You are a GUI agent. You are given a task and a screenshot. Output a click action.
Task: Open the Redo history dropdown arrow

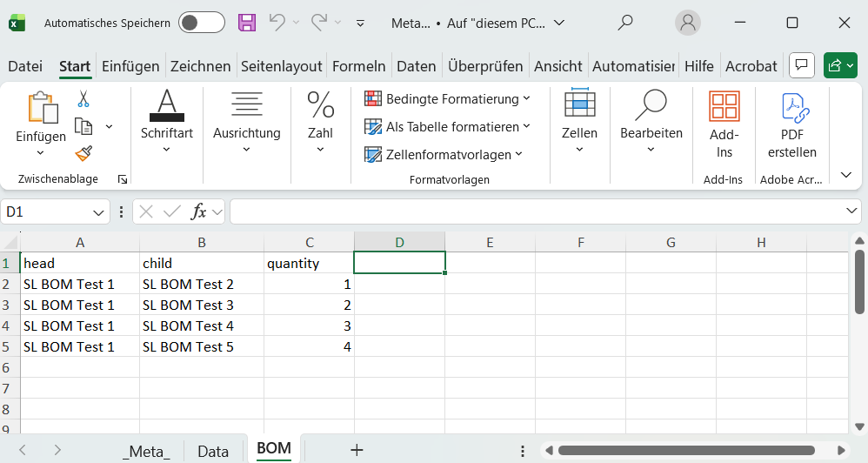click(x=337, y=23)
